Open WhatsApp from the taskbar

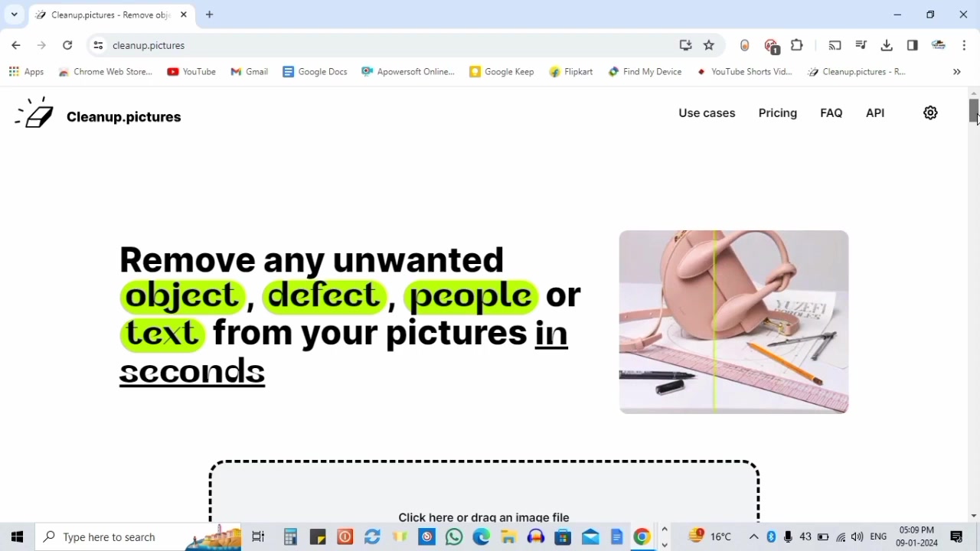(x=454, y=536)
